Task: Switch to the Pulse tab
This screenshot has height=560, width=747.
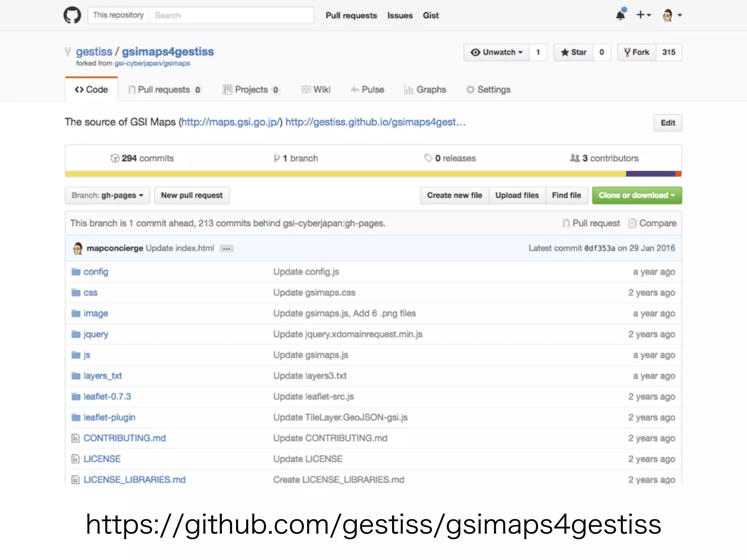Action: click(x=367, y=90)
